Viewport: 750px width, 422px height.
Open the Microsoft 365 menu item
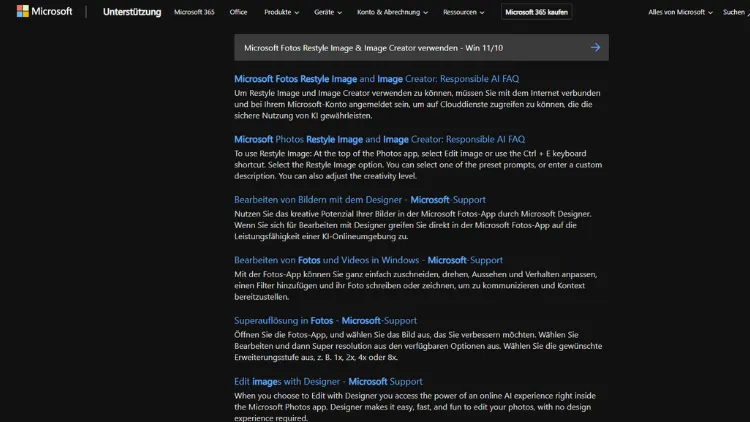[x=194, y=12]
